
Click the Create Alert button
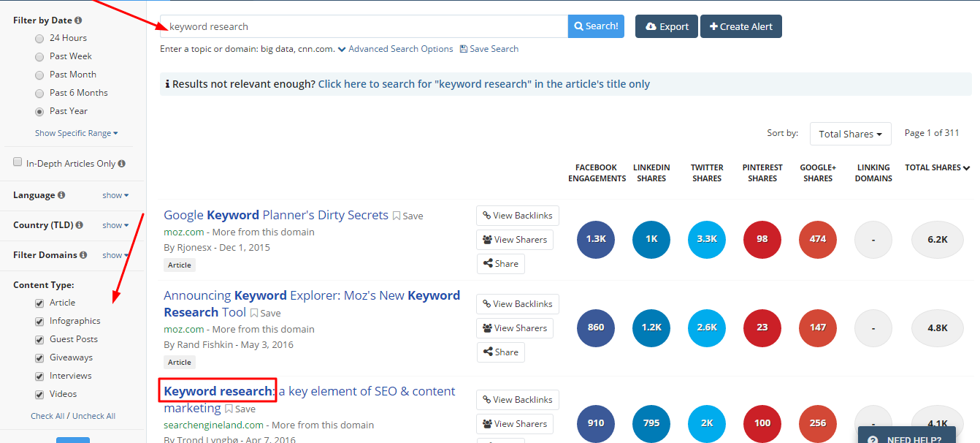[741, 26]
